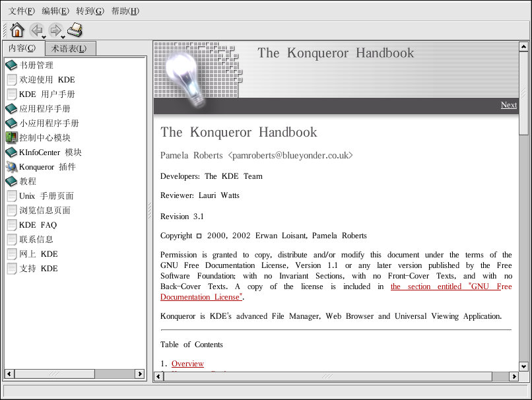The height and width of the screenshot is (400, 532).
Task: Click the 控制中心模块 module icon
Action: tap(11, 138)
